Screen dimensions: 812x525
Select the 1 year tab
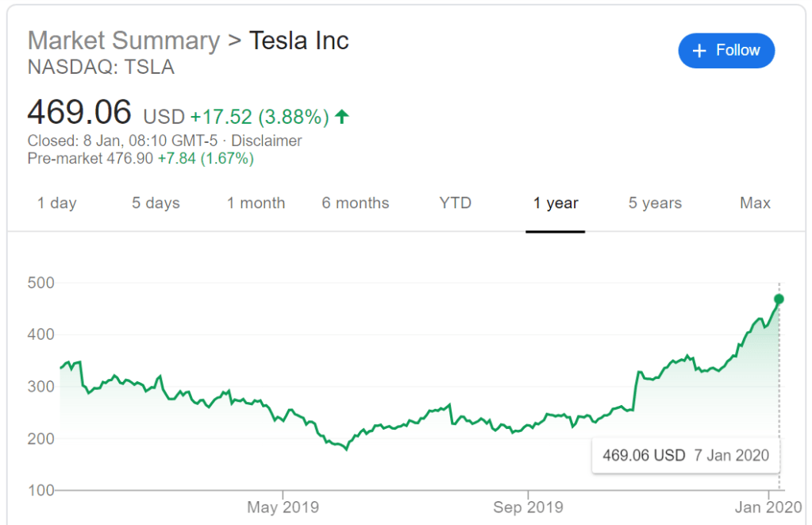[x=556, y=203]
